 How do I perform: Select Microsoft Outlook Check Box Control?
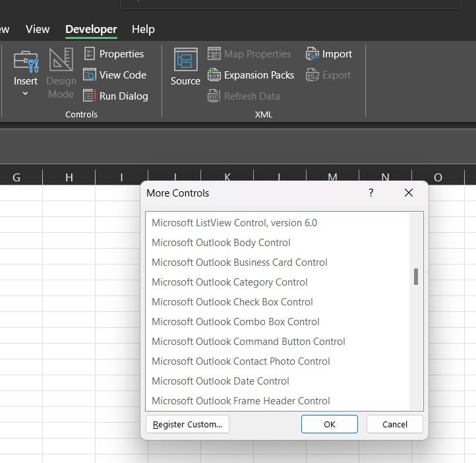[x=278, y=301]
